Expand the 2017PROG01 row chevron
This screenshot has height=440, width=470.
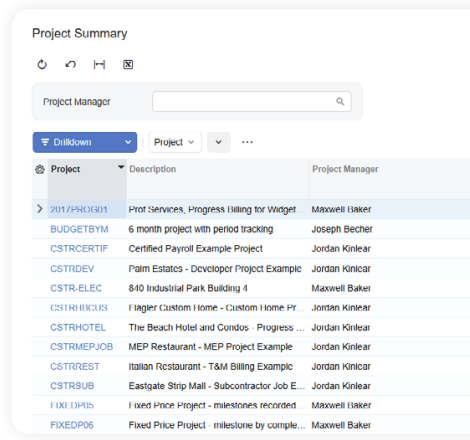coord(40,209)
